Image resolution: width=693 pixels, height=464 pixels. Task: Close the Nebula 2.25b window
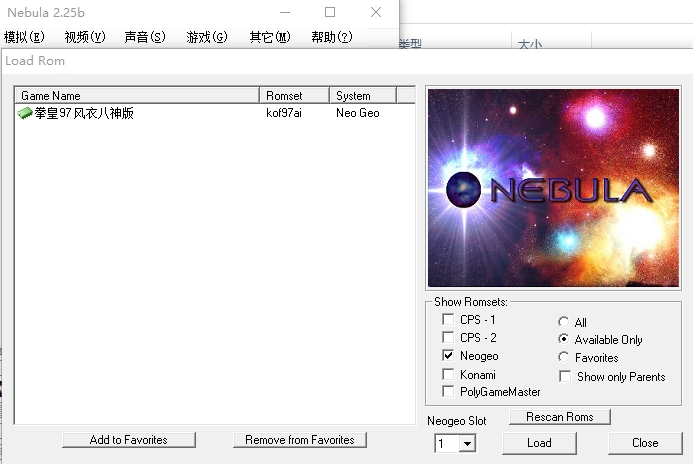coord(376,12)
